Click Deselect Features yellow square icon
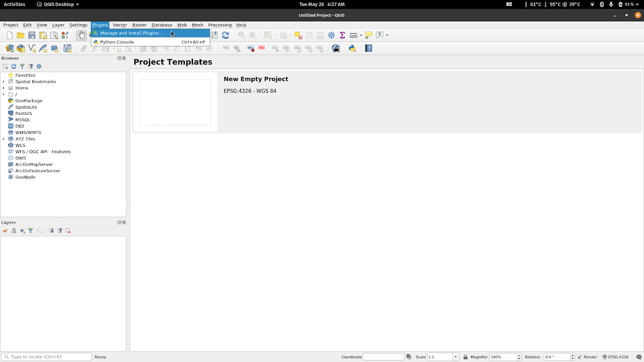The width and height of the screenshot is (644, 362). [298, 35]
